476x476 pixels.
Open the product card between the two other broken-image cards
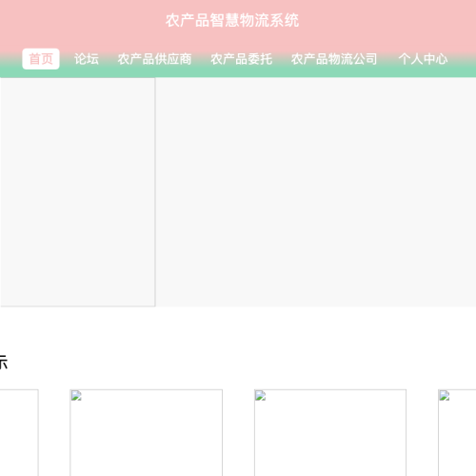(x=330, y=433)
